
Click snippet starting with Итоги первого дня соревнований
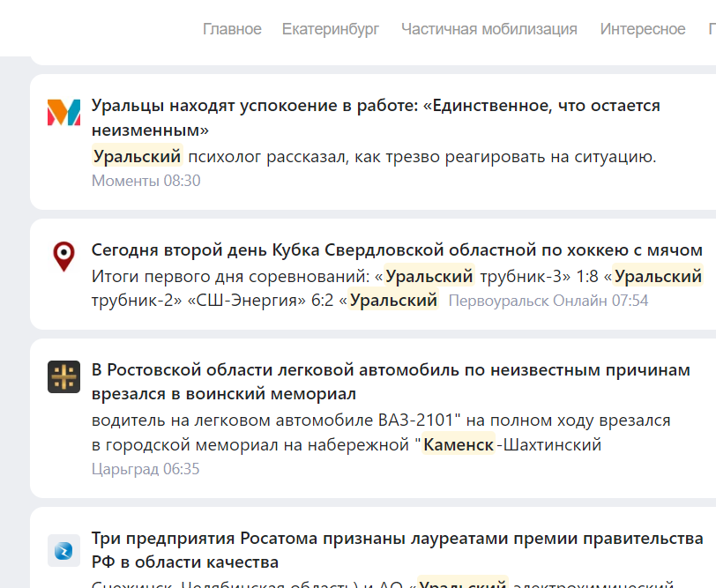[x=397, y=288]
